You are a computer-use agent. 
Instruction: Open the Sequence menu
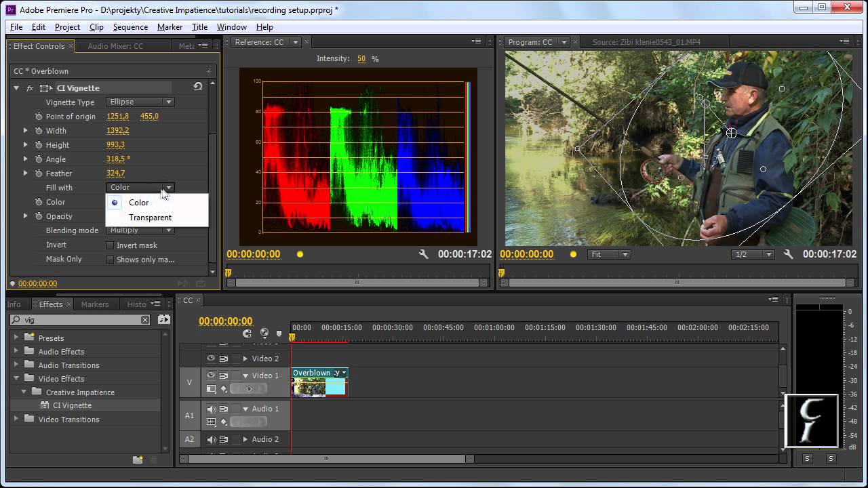pyautogui.click(x=130, y=27)
